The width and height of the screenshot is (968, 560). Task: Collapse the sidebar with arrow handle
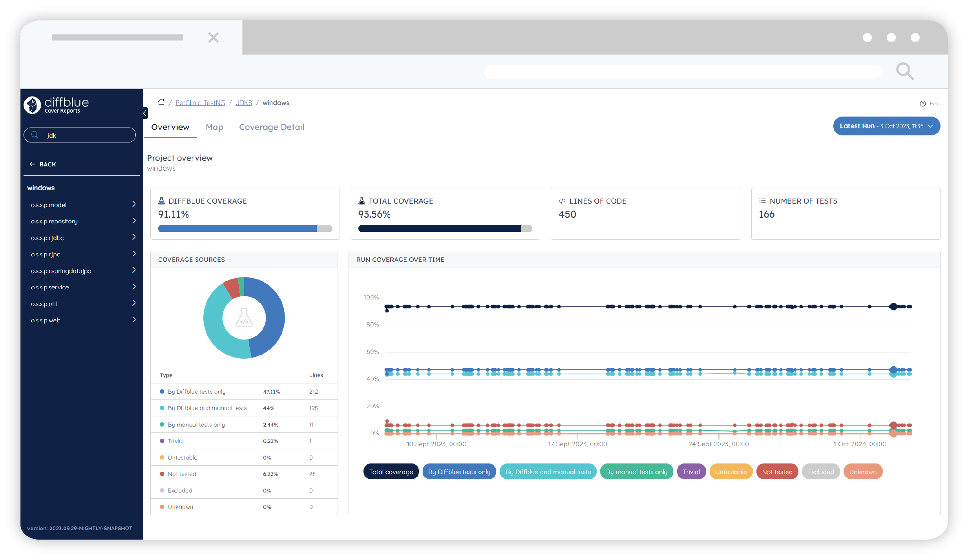click(145, 113)
